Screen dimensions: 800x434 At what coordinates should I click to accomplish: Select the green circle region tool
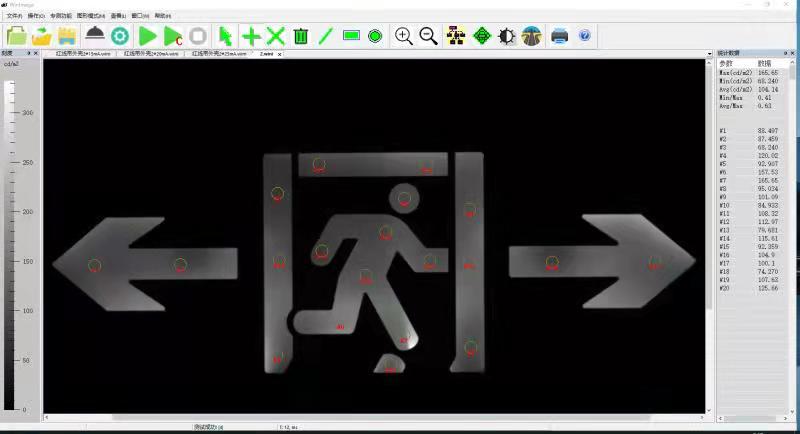click(375, 36)
